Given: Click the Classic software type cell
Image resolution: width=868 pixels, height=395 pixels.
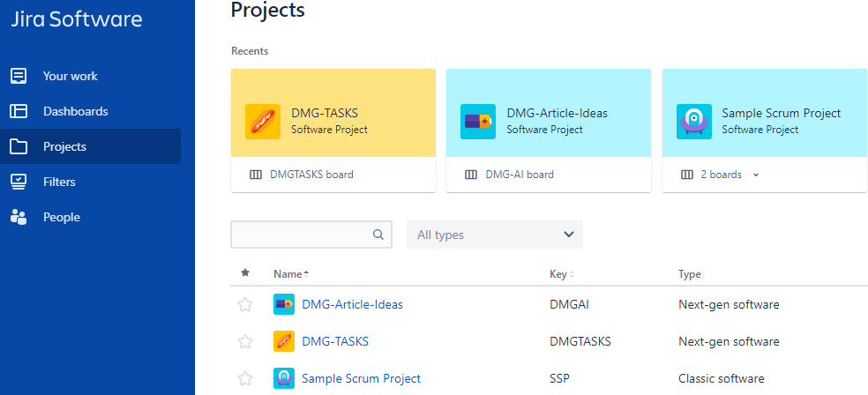Looking at the screenshot, I should (722, 378).
